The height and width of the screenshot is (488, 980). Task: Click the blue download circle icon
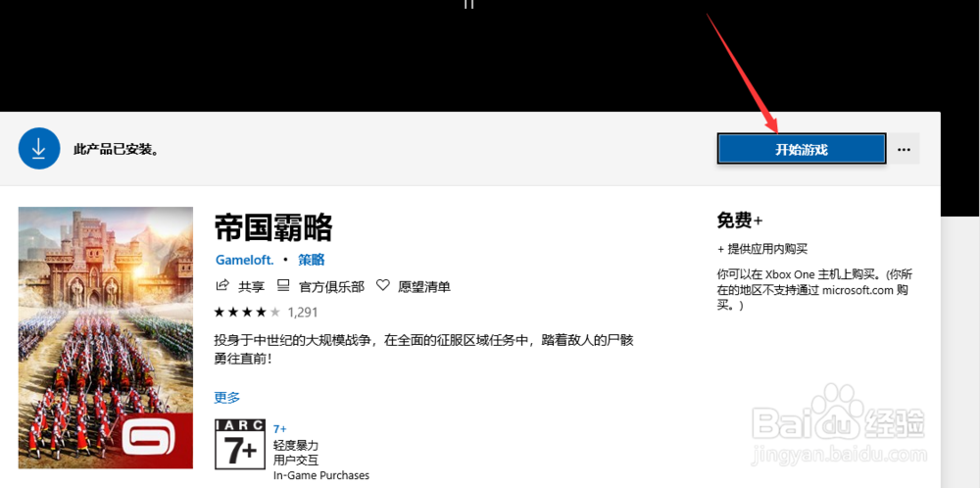click(39, 149)
